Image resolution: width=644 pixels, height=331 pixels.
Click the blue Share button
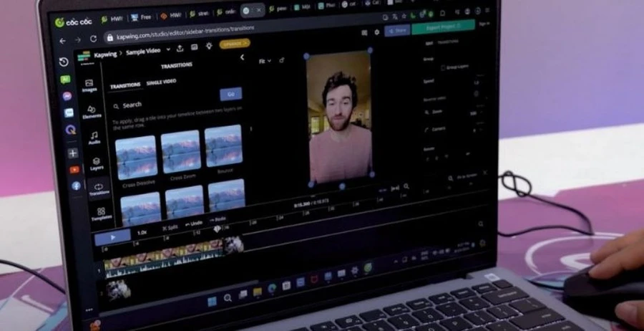[397, 30]
